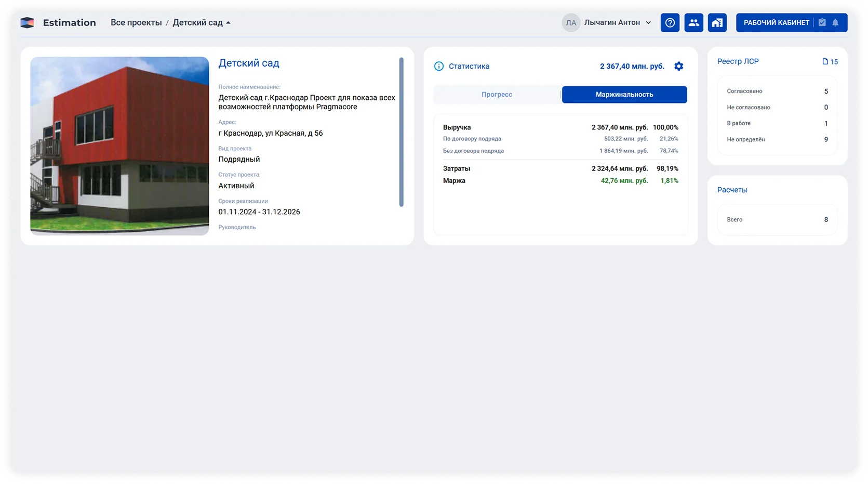This screenshot has width=868, height=484.
Task: Go to Все проекты breadcrumb
Action: (x=136, y=23)
